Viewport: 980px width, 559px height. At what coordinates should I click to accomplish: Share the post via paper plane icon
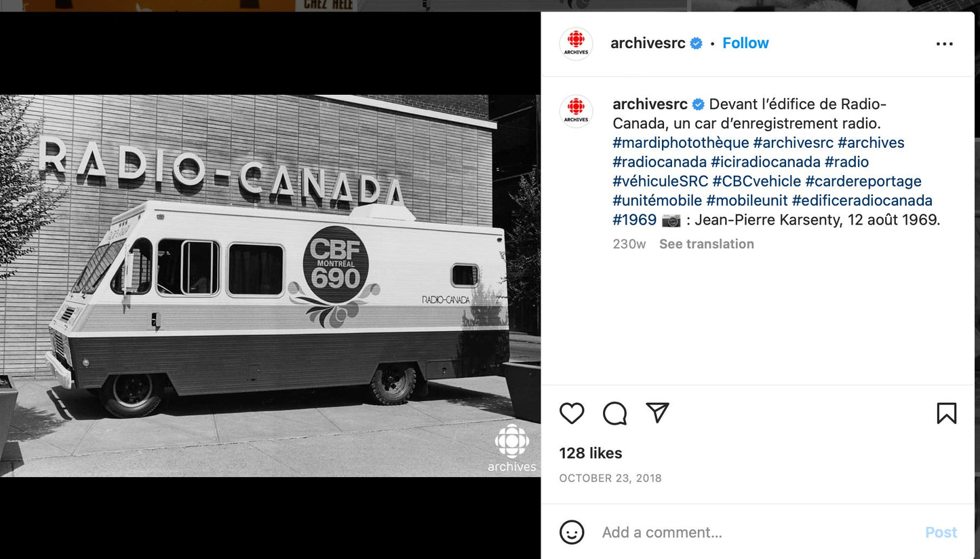coord(657,412)
